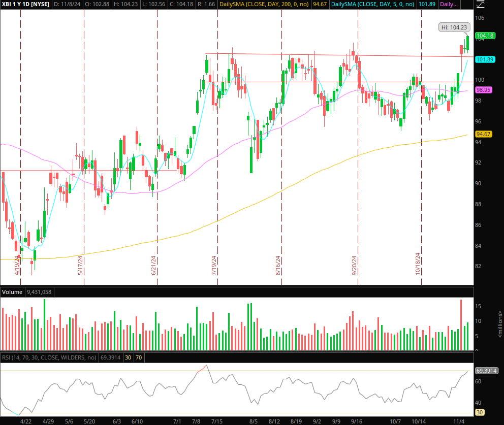Click the 10/14 date on time axis

pyautogui.click(x=419, y=421)
